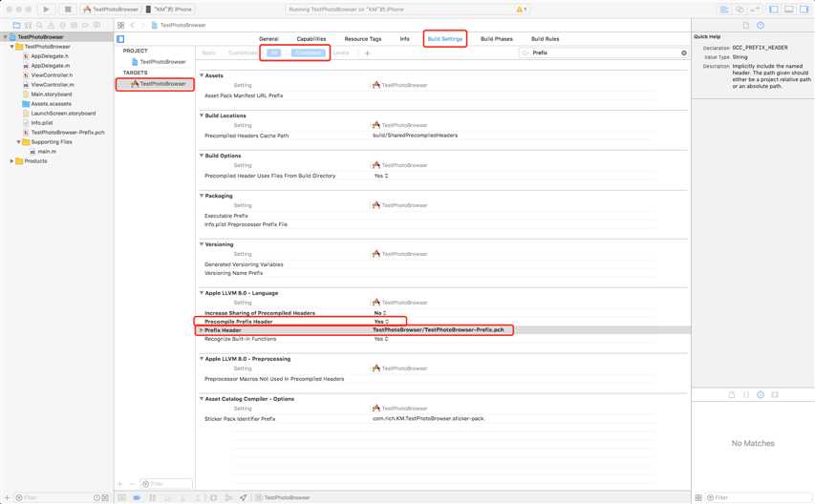The height and width of the screenshot is (504, 815).
Task: Select the Basic settings filter
Action: click(x=208, y=52)
